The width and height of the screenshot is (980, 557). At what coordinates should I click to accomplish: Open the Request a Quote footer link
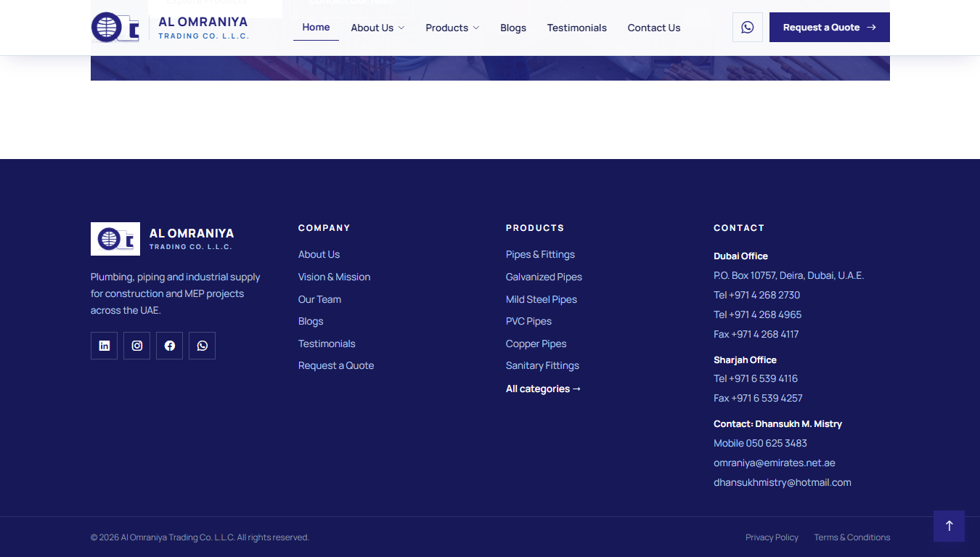coord(336,365)
